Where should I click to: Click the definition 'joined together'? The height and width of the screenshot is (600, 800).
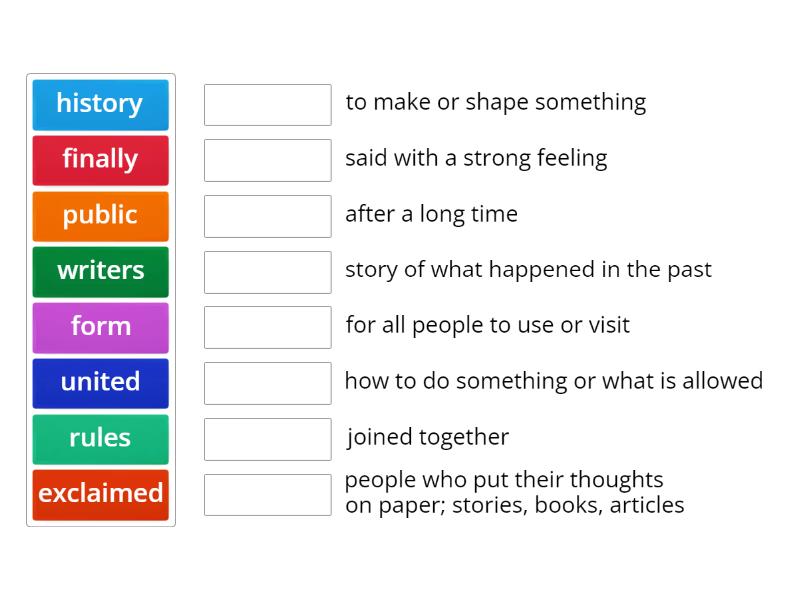tap(428, 437)
